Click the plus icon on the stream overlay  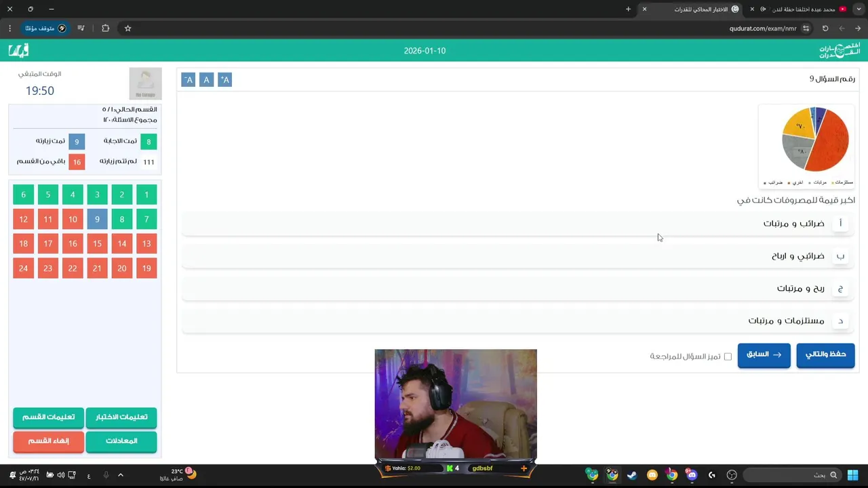pyautogui.click(x=524, y=468)
